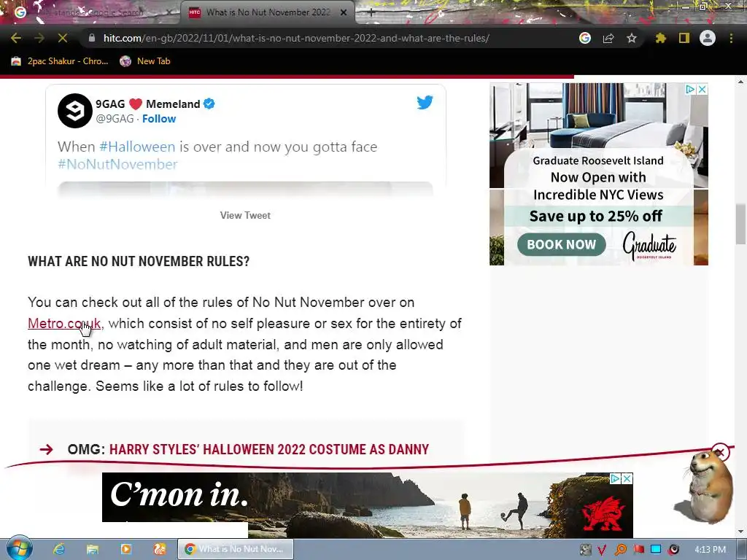747x560 pixels.
Task: Close the bottom banner ad overlay
Action: [720, 451]
